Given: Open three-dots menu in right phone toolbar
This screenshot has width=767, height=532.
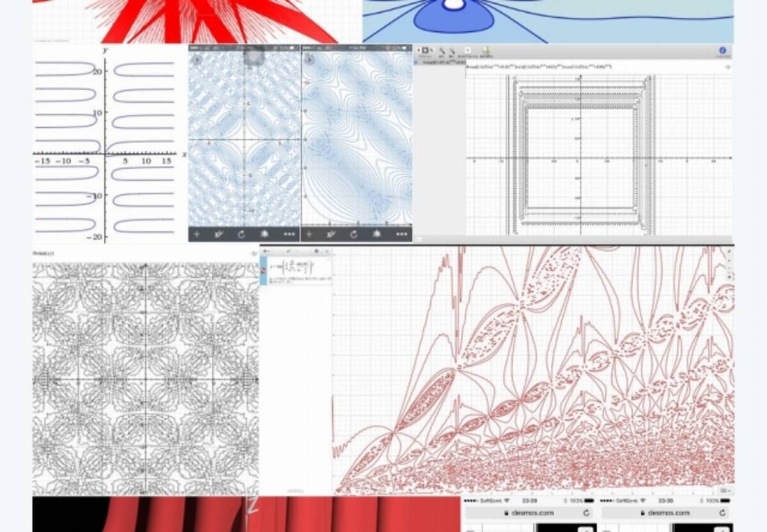Looking at the screenshot, I should coord(401,234).
